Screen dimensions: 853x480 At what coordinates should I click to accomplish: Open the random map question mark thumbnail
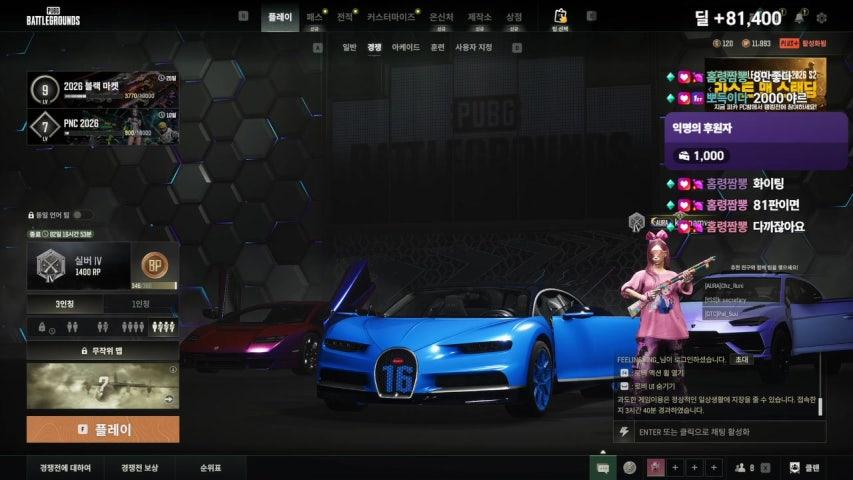pos(103,386)
